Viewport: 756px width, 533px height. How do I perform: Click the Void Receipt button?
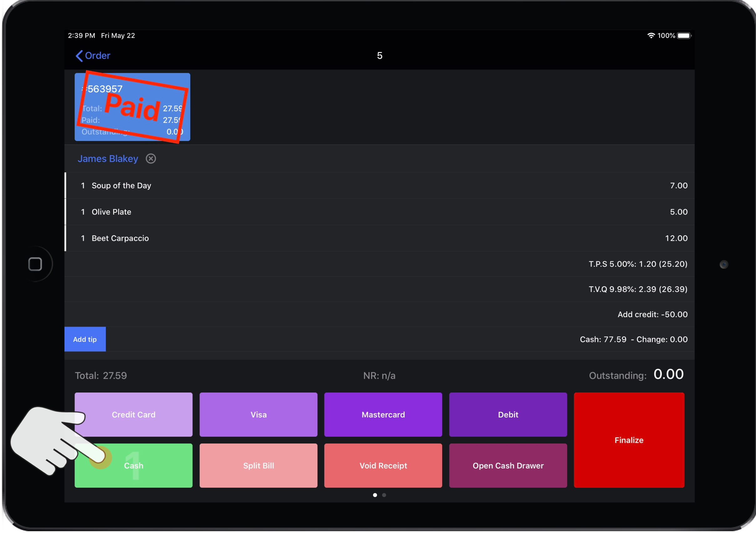click(x=383, y=465)
